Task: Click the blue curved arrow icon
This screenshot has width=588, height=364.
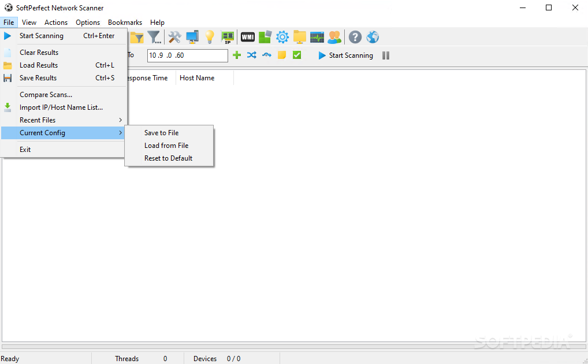Action: [267, 55]
